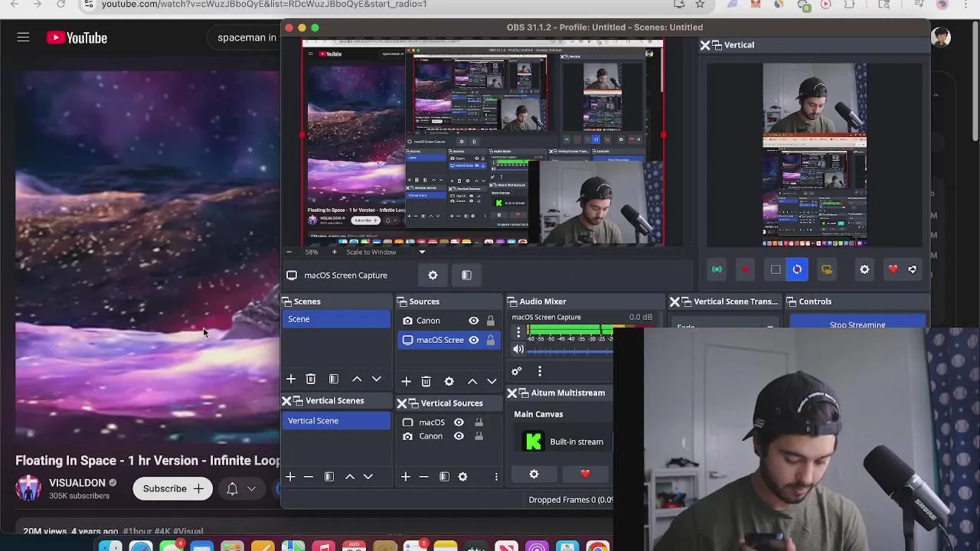Lock macOS item in Vertical Sources
This screenshot has width=980, height=551.
pyautogui.click(x=479, y=422)
